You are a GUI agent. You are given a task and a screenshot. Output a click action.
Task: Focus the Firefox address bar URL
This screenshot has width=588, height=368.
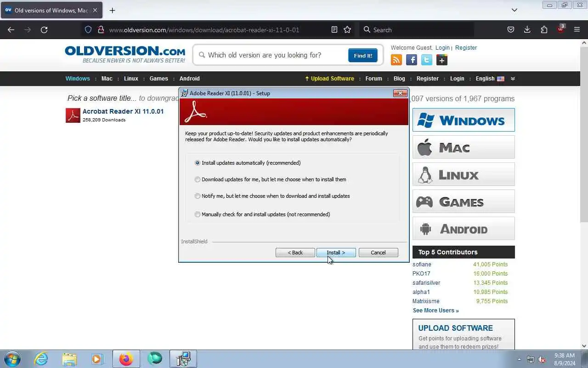pos(204,30)
